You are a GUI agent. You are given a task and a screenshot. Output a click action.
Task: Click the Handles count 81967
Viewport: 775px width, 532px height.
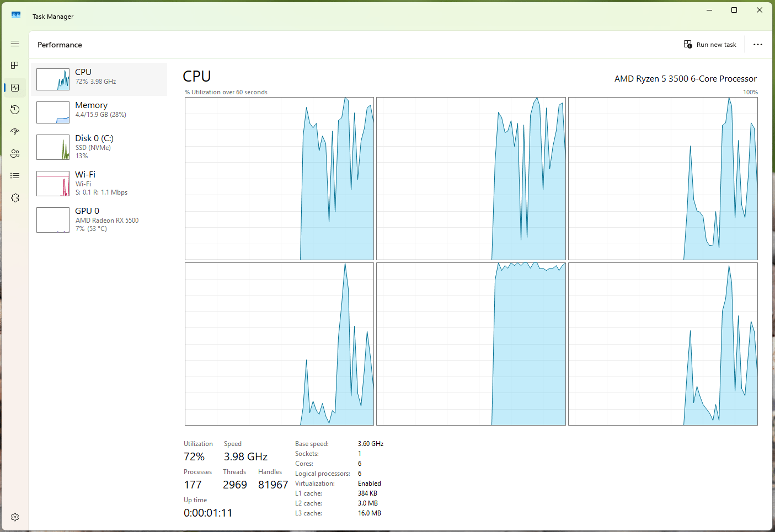273,485
